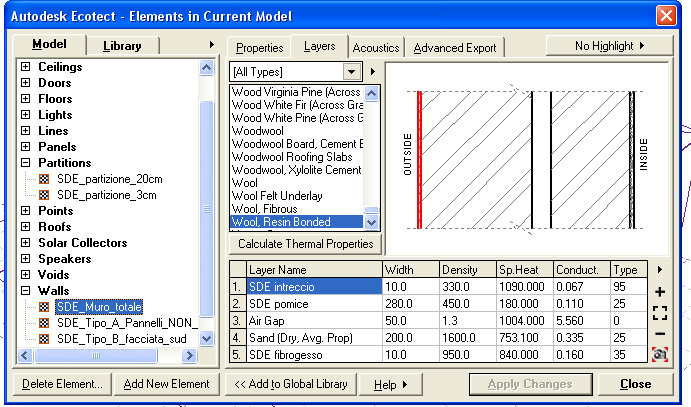This screenshot has height=407, width=691.
Task: Click the material list scroll up arrow
Action: click(372, 93)
